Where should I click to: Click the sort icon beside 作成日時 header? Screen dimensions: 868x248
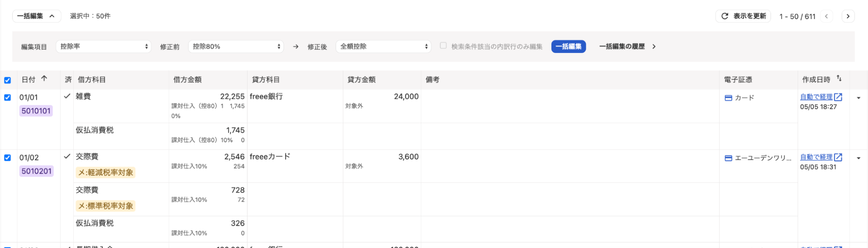click(x=839, y=78)
